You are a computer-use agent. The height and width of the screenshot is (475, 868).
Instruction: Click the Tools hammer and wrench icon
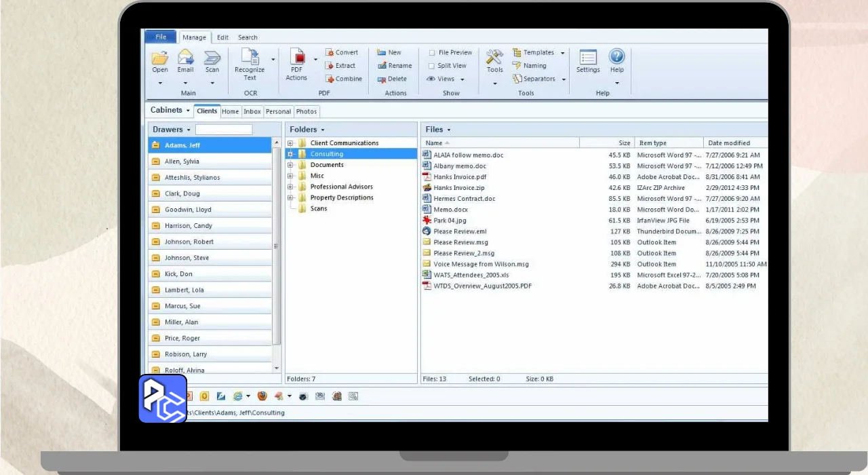tap(495, 57)
